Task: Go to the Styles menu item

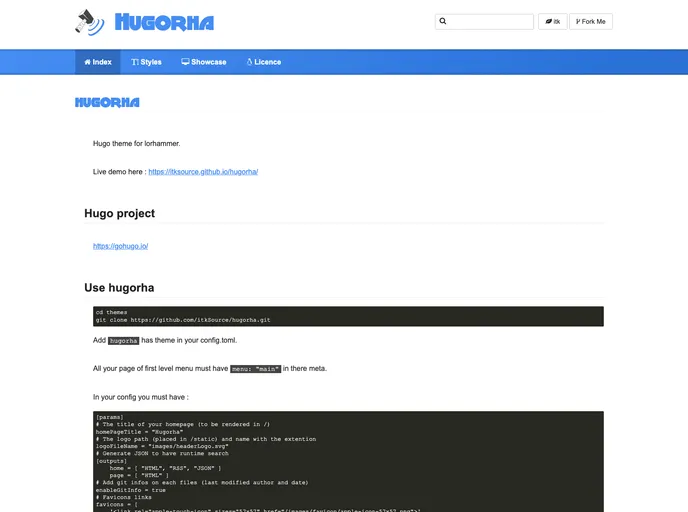Action: coord(146,62)
